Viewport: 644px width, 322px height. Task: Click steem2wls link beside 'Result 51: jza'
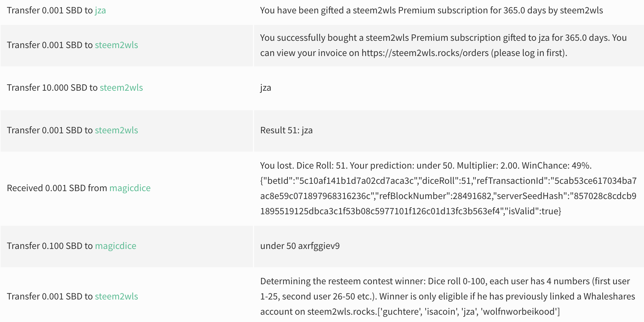[116, 130]
